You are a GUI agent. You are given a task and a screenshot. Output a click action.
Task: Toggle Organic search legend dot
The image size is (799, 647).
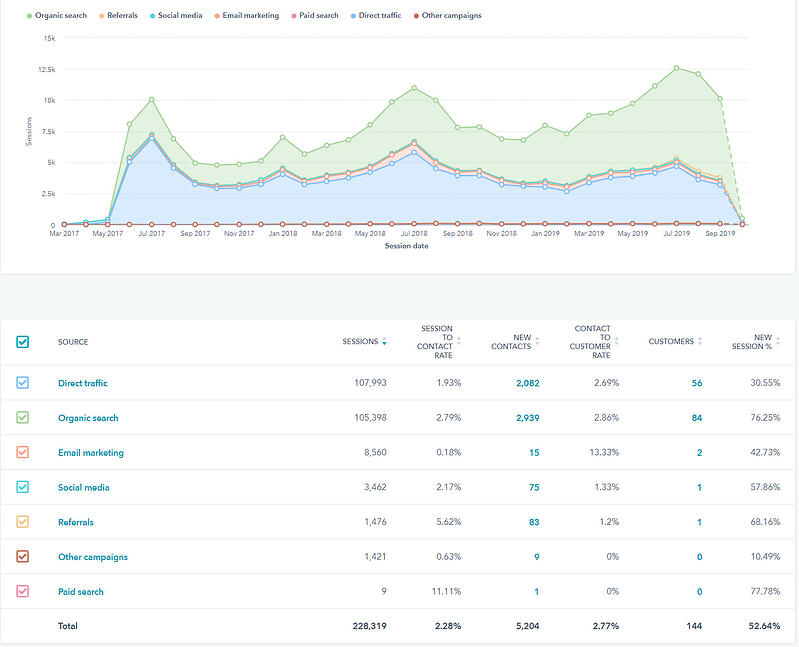pyautogui.click(x=30, y=16)
